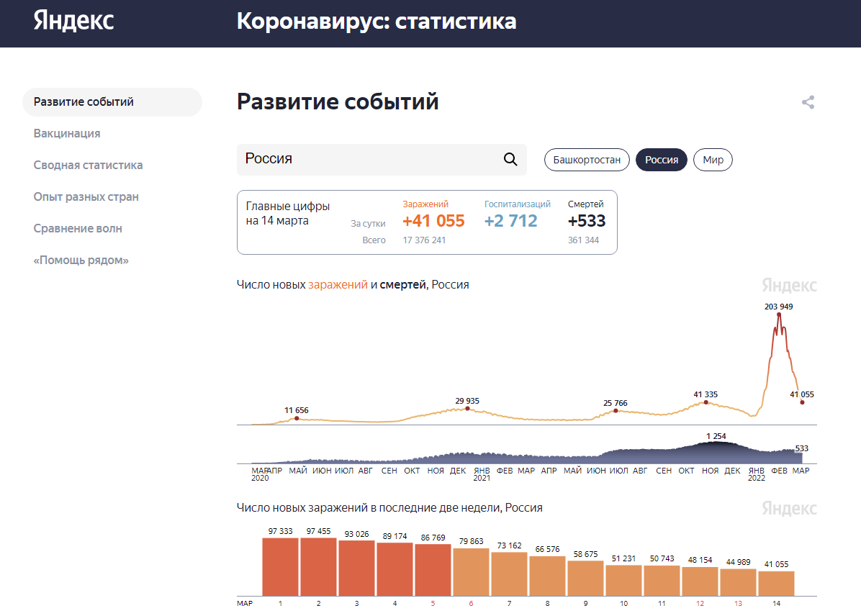Click the bar for March 8 (66 576)

tap(547, 576)
